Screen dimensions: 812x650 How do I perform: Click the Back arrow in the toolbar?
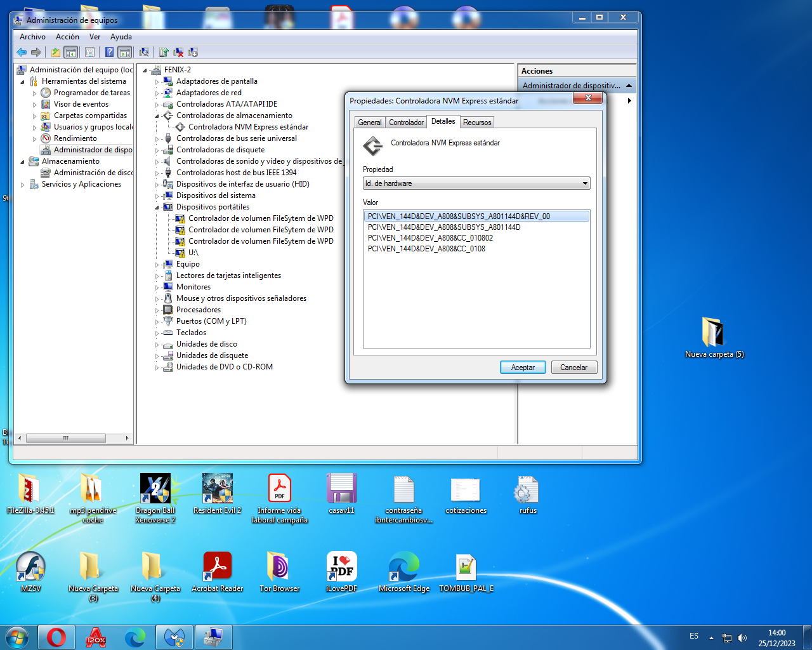click(x=22, y=52)
